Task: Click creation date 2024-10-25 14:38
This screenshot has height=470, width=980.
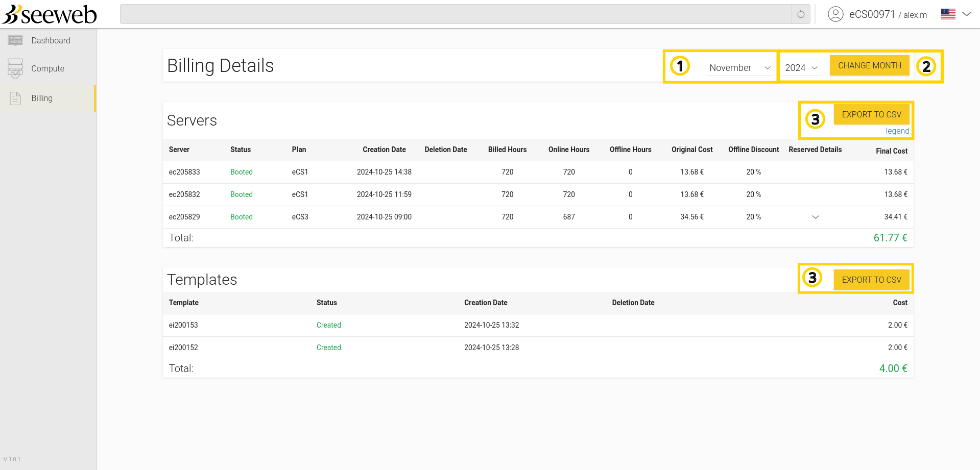Action: pos(384,172)
